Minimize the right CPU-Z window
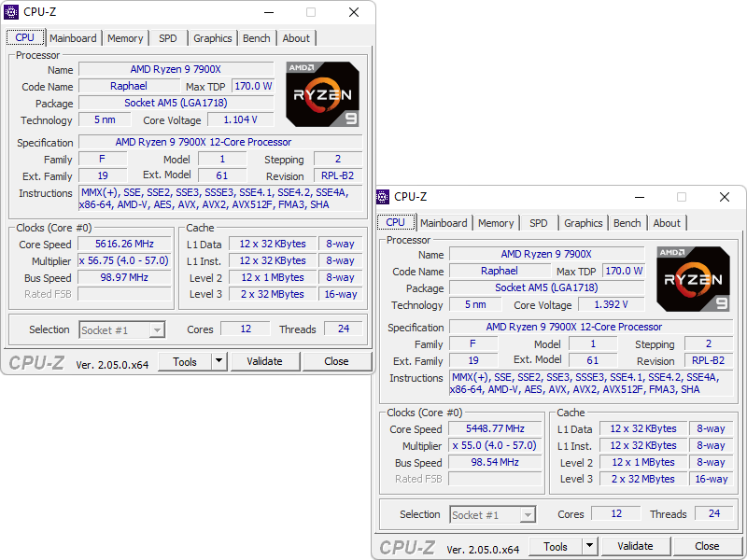This screenshot has height=560, width=747. 640,197
